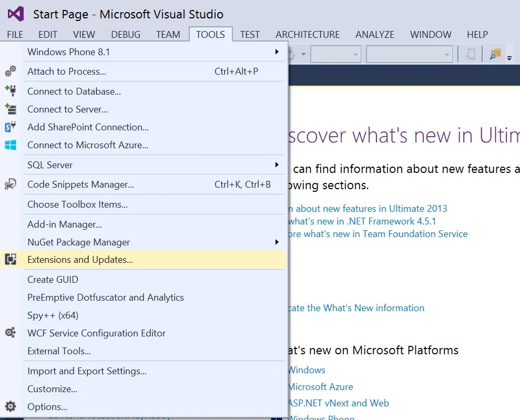Viewport: 520px width, 420px height.
Task: Click the Options gear icon
Action: pyautogui.click(x=11, y=406)
